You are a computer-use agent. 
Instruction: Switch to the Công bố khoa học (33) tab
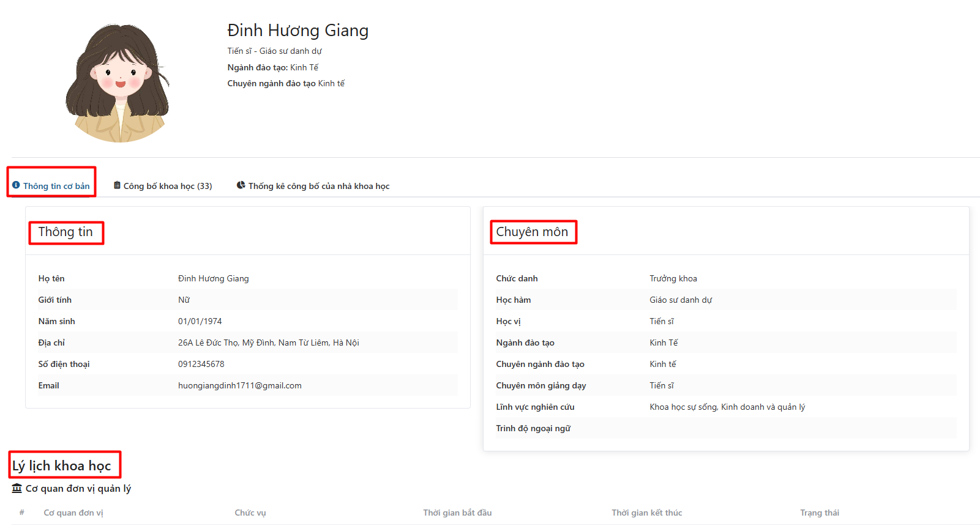coord(167,186)
